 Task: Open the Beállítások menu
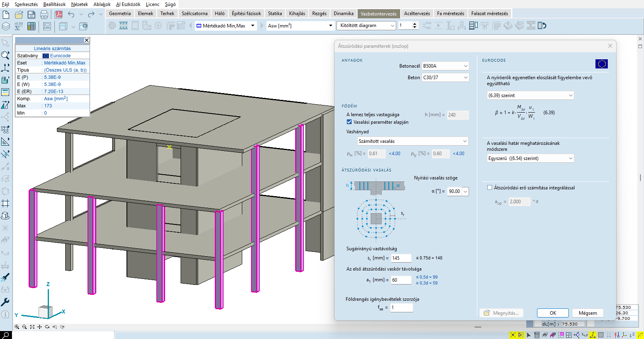coord(54,4)
